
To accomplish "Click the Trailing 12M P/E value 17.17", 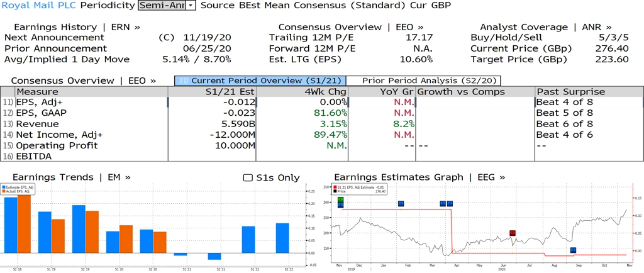I will [x=418, y=38].
